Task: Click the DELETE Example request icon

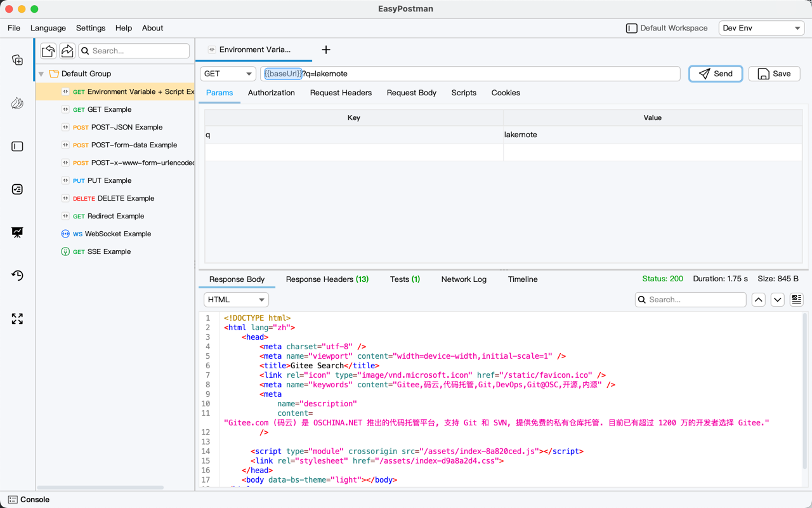Action: tap(65, 198)
